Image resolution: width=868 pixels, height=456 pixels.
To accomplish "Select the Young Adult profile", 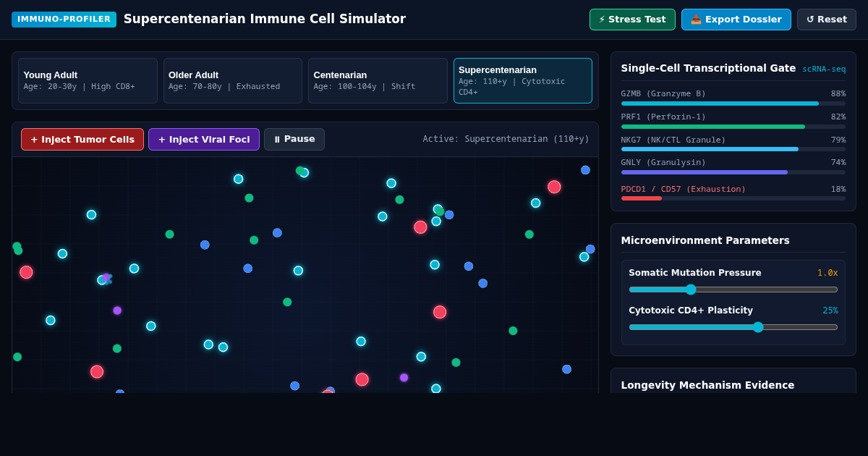I will click(88, 80).
